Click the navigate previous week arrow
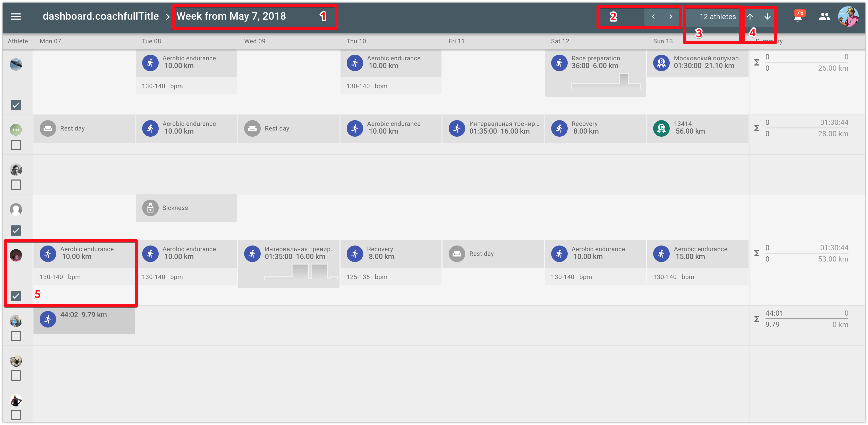The width and height of the screenshot is (868, 425). [653, 17]
